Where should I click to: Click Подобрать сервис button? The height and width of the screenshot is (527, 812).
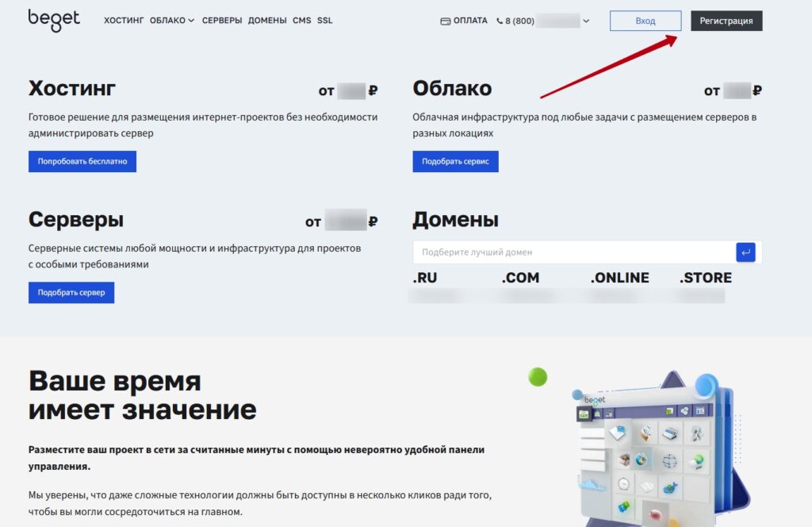(455, 161)
